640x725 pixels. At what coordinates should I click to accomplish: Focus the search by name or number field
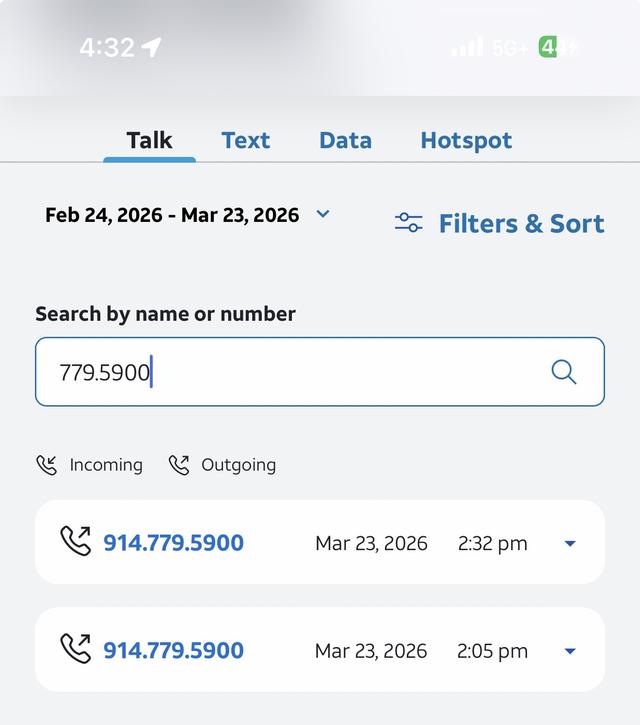320,372
